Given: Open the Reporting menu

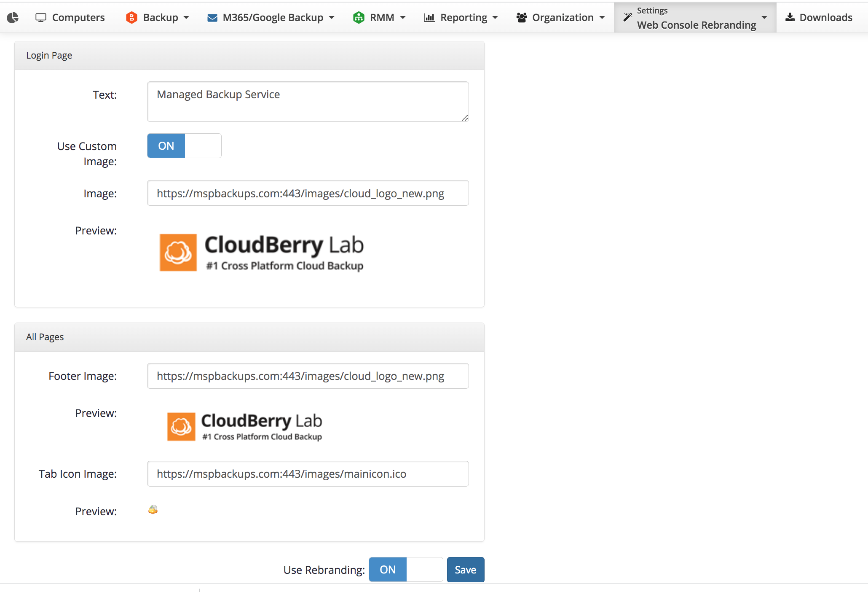Looking at the screenshot, I should click(x=461, y=18).
